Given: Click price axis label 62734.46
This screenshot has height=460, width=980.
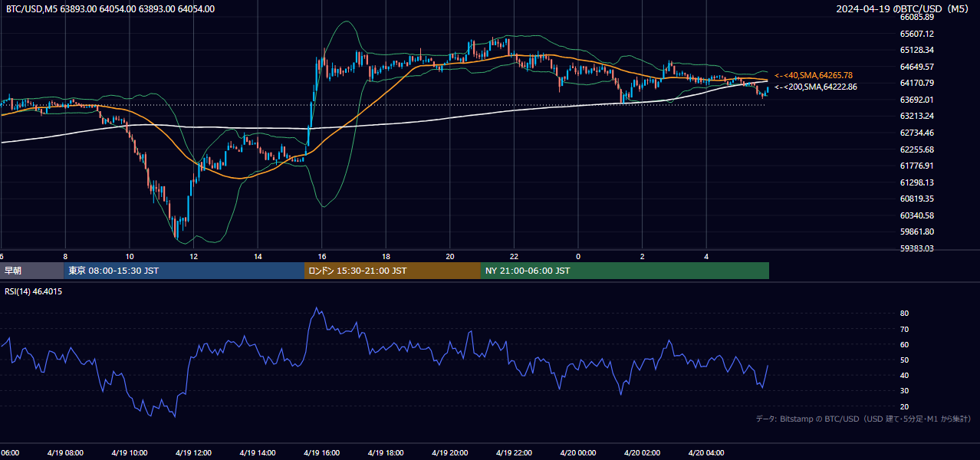Looking at the screenshot, I should [x=916, y=133].
